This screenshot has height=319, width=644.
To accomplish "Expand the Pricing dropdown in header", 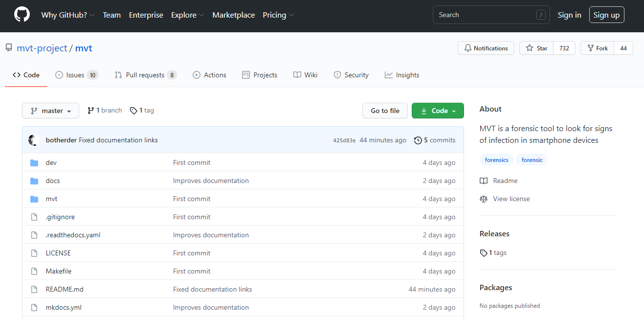I will pyautogui.click(x=278, y=15).
